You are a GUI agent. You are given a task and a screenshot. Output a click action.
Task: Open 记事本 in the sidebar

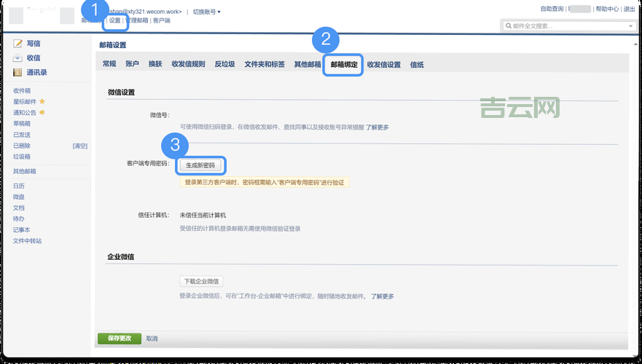(22, 230)
